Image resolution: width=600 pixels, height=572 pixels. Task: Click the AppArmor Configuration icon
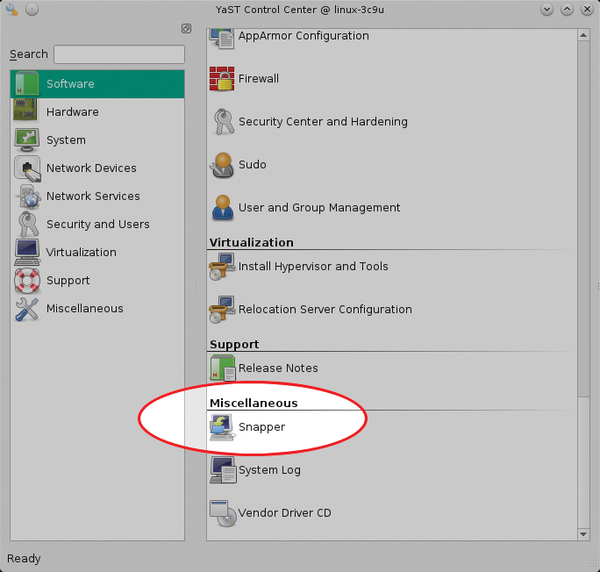(x=222, y=38)
